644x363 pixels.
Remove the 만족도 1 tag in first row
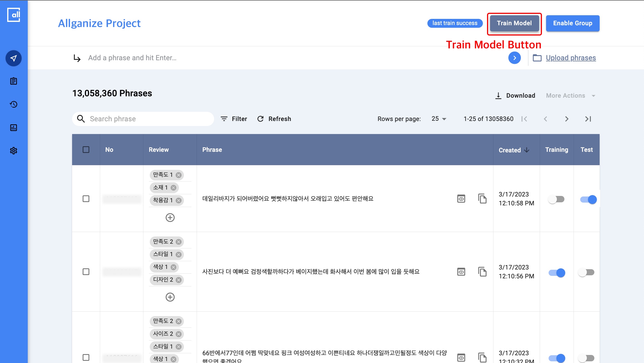179,175
